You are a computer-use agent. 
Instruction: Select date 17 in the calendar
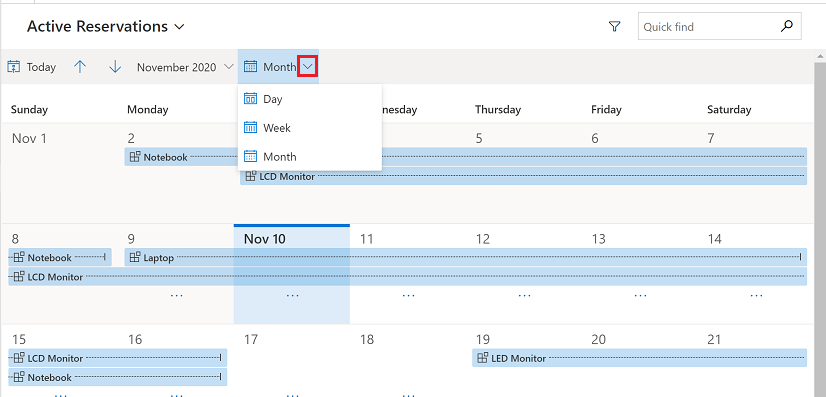point(251,340)
